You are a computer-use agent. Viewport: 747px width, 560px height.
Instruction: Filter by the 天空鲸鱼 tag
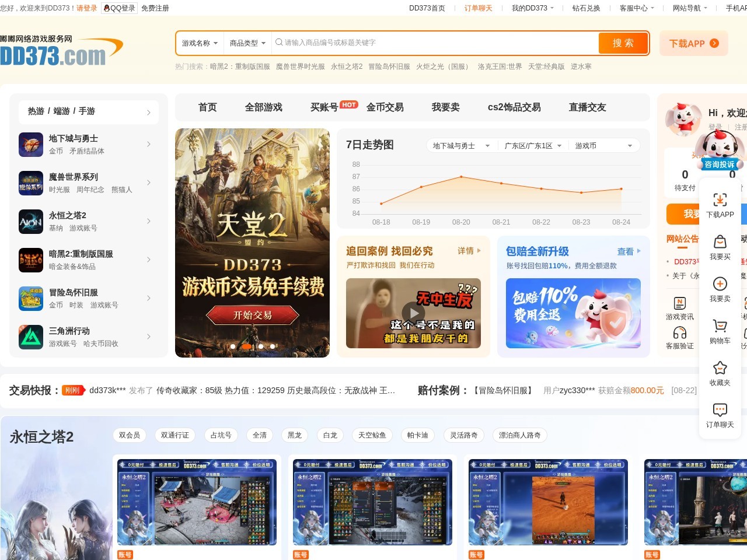(x=372, y=435)
